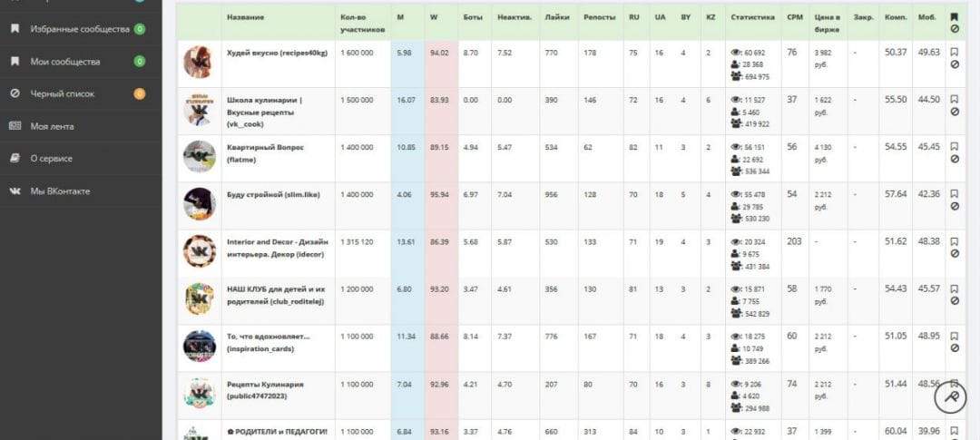The height and width of the screenshot is (440, 980).
Task: Blacklist the НАШ КЛУБ для детей community
Action: [x=955, y=301]
